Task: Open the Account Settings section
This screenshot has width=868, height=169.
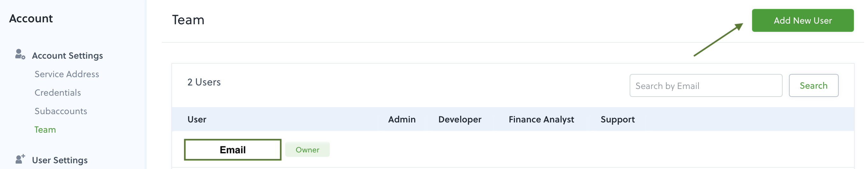Action: click(67, 56)
